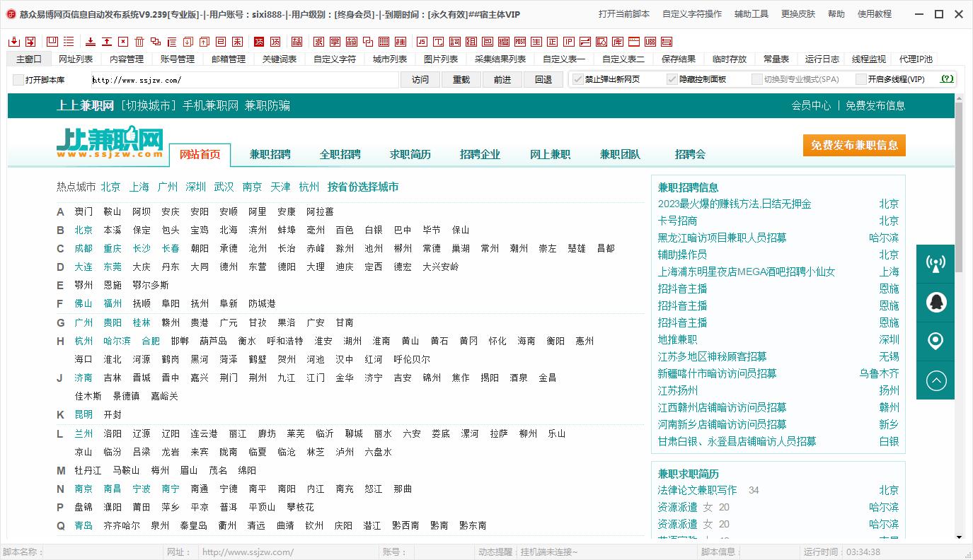Toggle the 隐藏控制面板 checkbox

(x=672, y=79)
